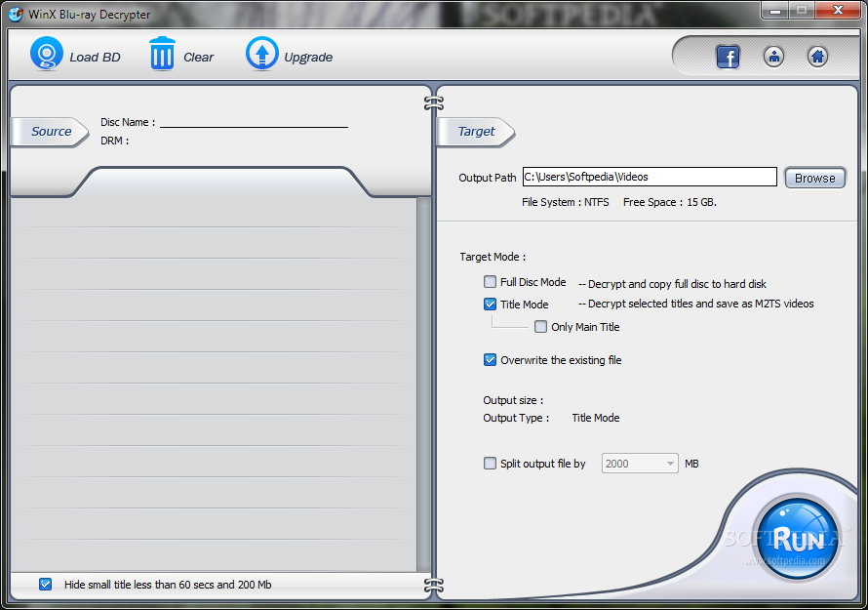
Task: Select the Target tab label
Action: (476, 132)
